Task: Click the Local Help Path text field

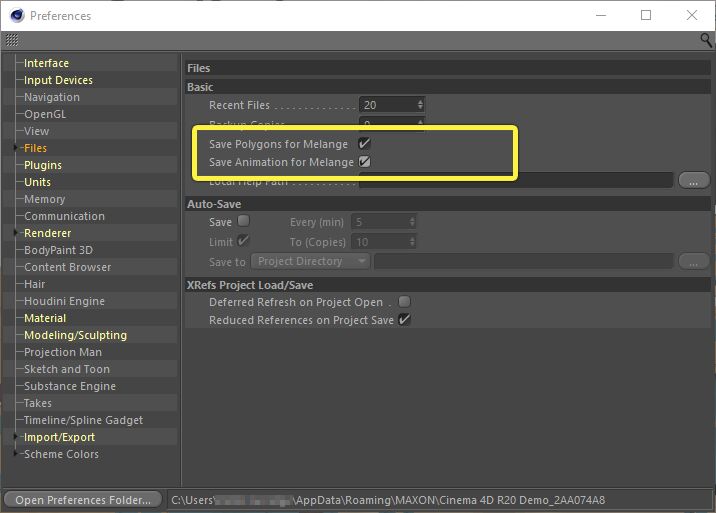Action: coord(515,180)
